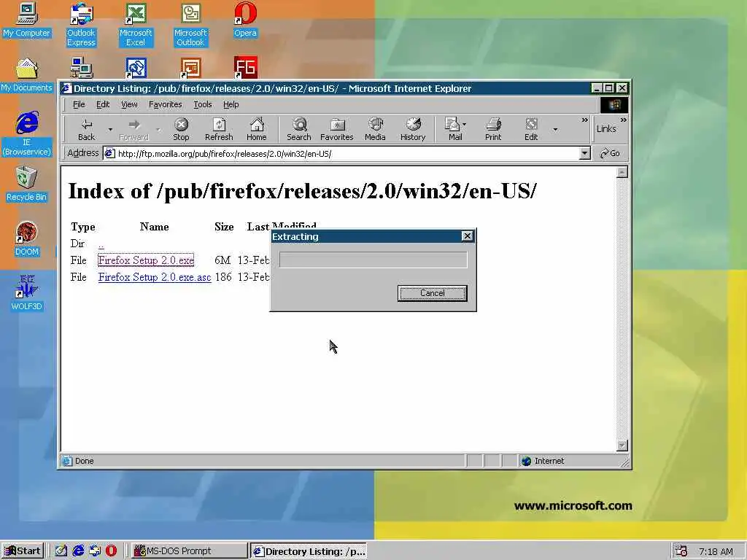Select the My Computer desktop icon
This screenshot has width=747, height=560.
[26, 20]
